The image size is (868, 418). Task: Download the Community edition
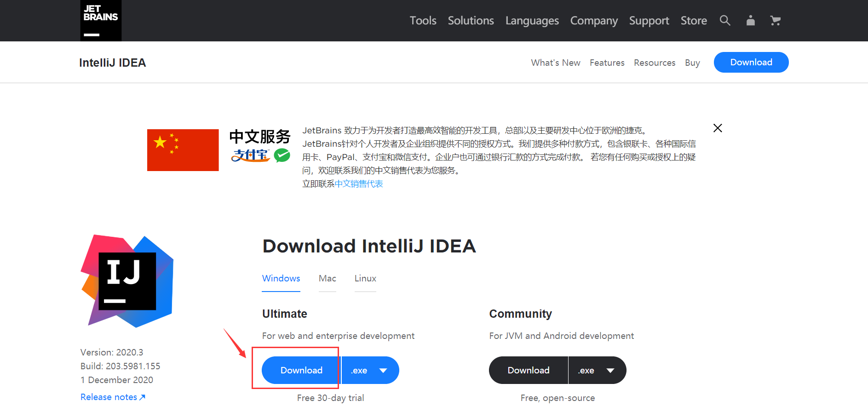(529, 370)
